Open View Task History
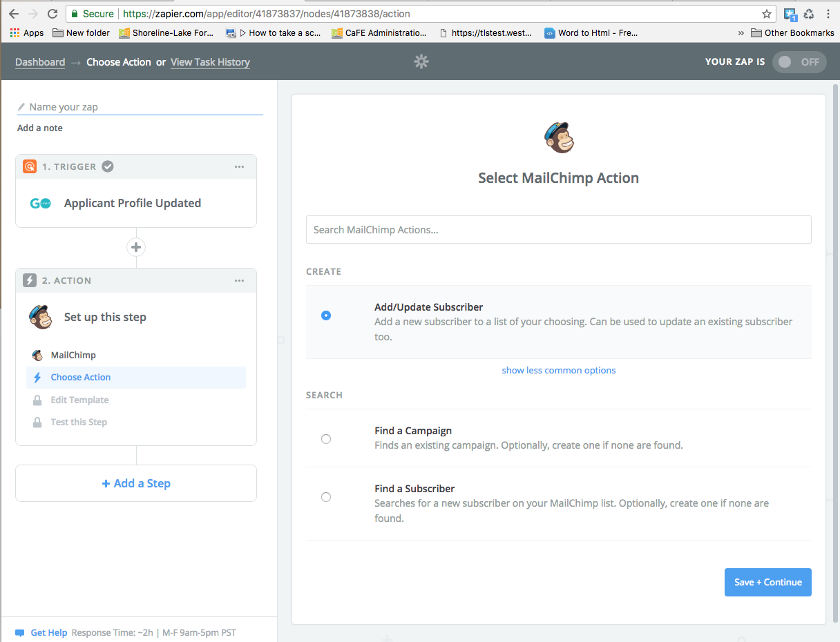 click(x=210, y=62)
